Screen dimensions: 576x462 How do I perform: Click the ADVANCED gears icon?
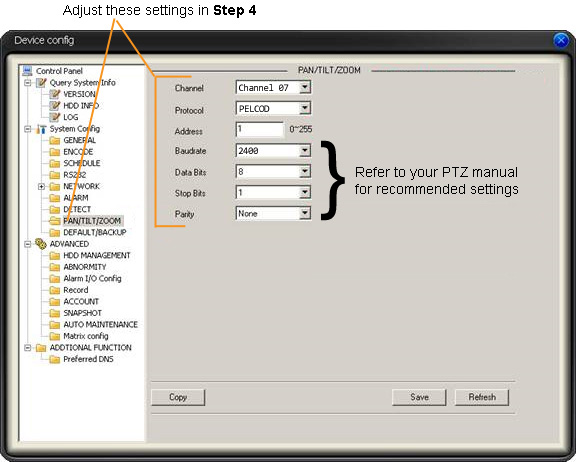coord(41,244)
